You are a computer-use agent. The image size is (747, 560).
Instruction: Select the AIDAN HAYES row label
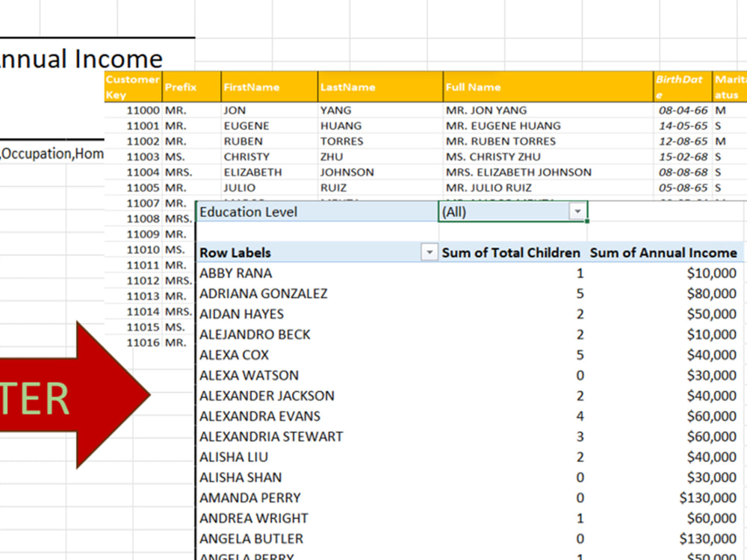[x=241, y=314]
